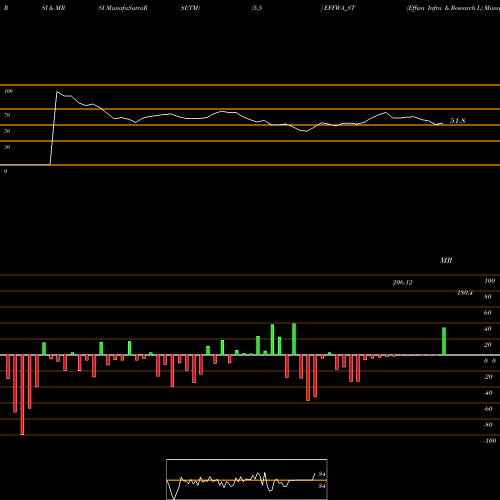The image size is (500, 500).
Task: Click the MR axis label -60
Action: (x=488, y=409)
